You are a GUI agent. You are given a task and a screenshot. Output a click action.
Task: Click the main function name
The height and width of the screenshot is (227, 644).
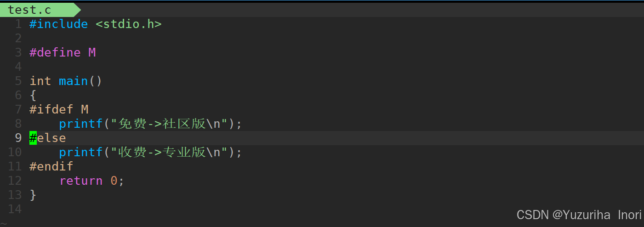[73, 81]
